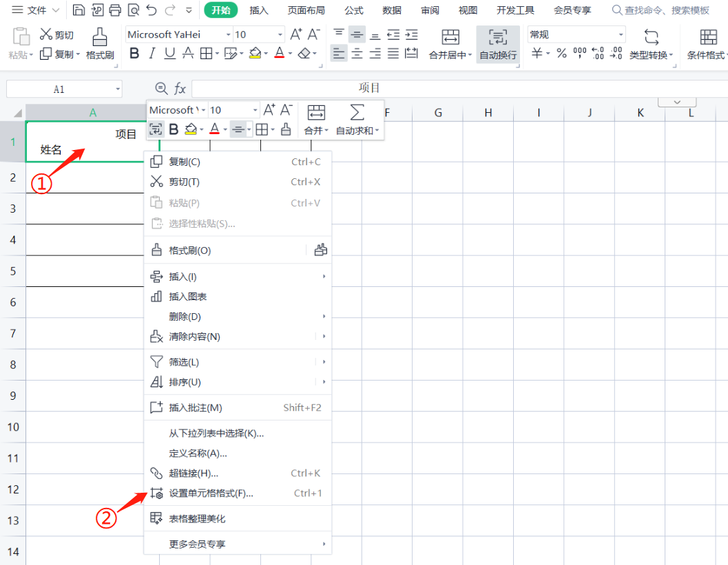Screen dimensions: 728x565
Task: Switch to the 视图 ribbon tab
Action: [x=468, y=10]
